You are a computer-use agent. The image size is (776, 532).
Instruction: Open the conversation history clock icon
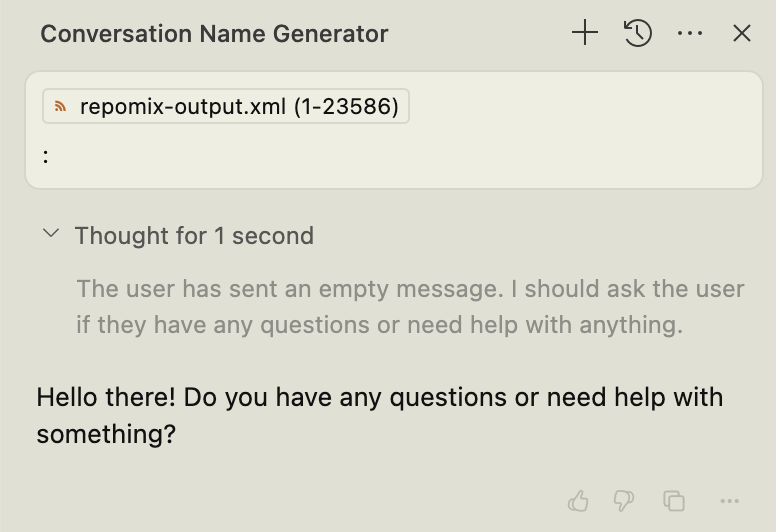point(638,33)
